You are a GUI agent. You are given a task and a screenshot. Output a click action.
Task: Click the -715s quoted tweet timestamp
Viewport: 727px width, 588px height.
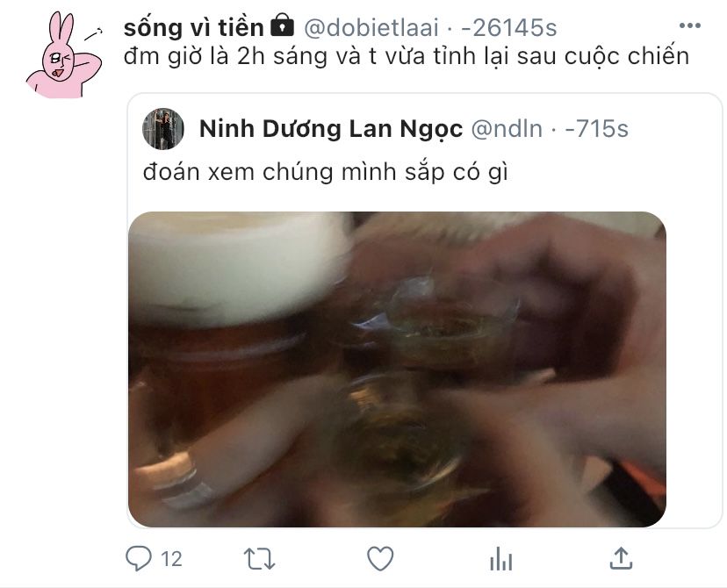(596, 129)
